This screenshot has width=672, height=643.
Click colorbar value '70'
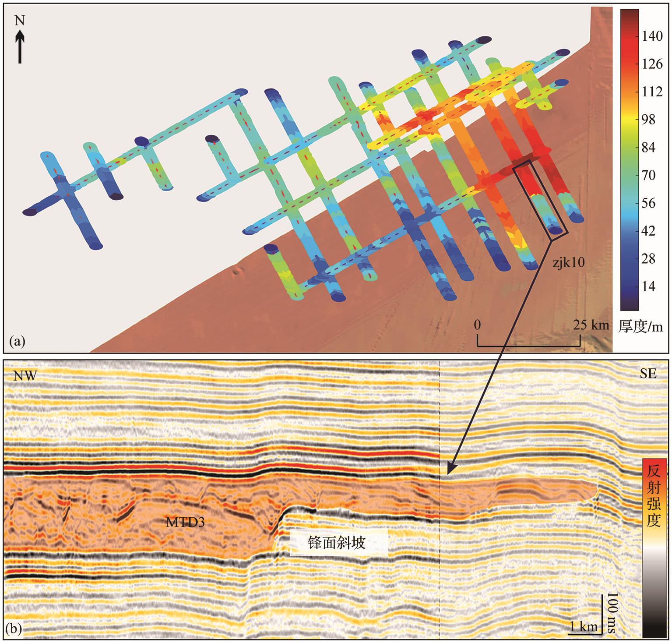pos(649,176)
